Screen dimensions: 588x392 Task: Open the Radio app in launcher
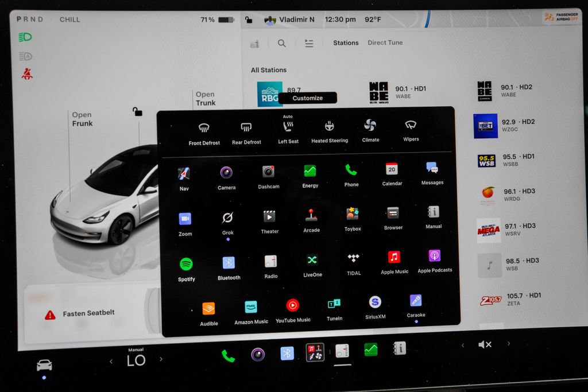pyautogui.click(x=271, y=266)
